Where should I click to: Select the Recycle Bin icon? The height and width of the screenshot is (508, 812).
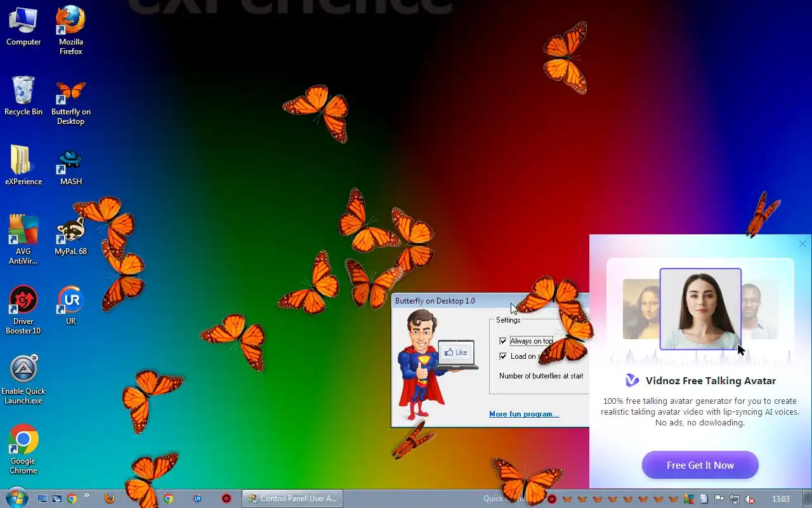tap(23, 97)
